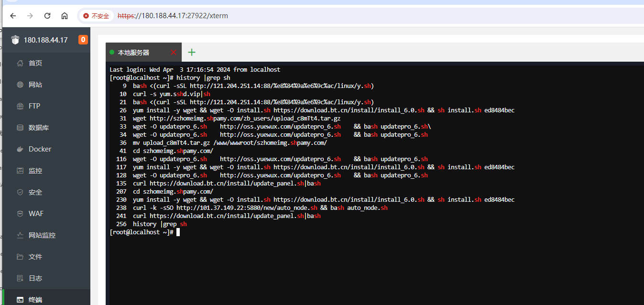Image resolution: width=644 pixels, height=305 pixels.
Task: Click history line 135 update_panel.sh command
Action: pyautogui.click(x=218, y=184)
